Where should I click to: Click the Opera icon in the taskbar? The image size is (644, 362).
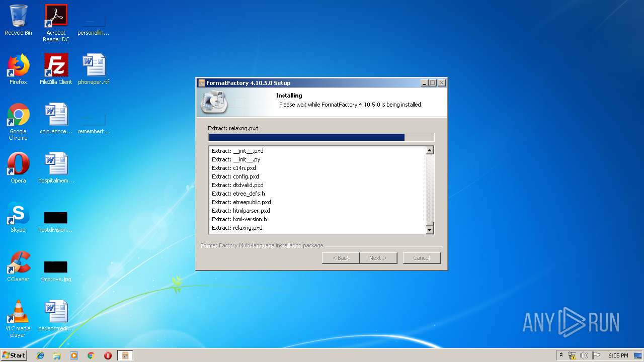(108, 355)
